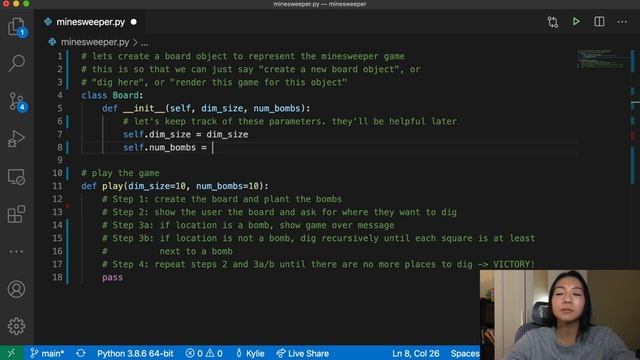Viewport: 640px width, 360px height.
Task: Open the Remote Explorer view
Action: pos(16,177)
